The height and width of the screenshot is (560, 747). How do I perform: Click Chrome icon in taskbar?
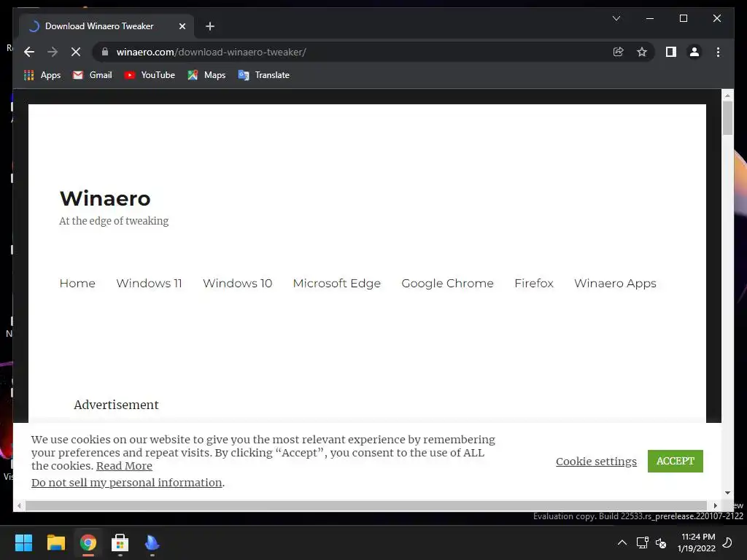click(x=88, y=542)
